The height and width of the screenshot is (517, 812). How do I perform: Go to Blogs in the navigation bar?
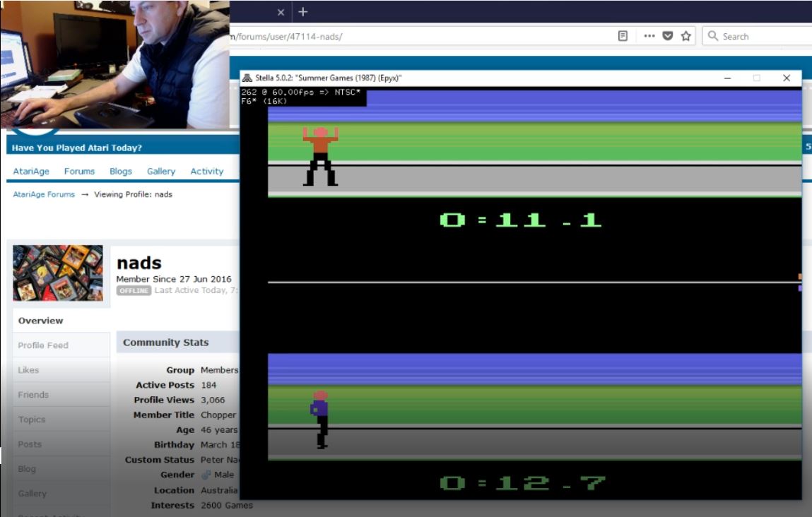point(121,171)
